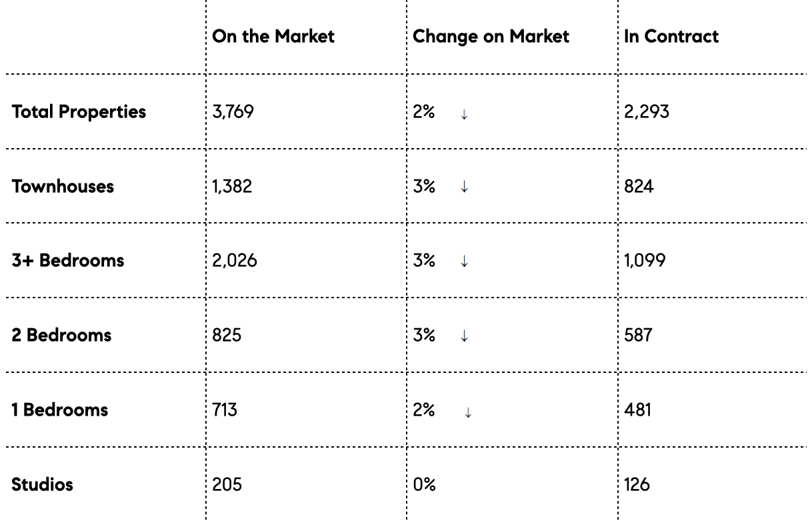812x527 pixels.
Task: Click the 3+ Bedrooms row label
Action: click(x=68, y=260)
